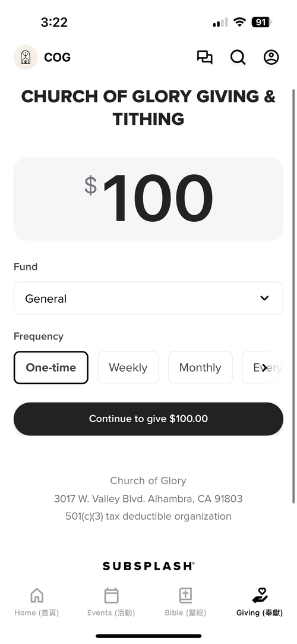Tap the Home house icon
The width and height of the screenshot is (297, 644).
[37, 595]
